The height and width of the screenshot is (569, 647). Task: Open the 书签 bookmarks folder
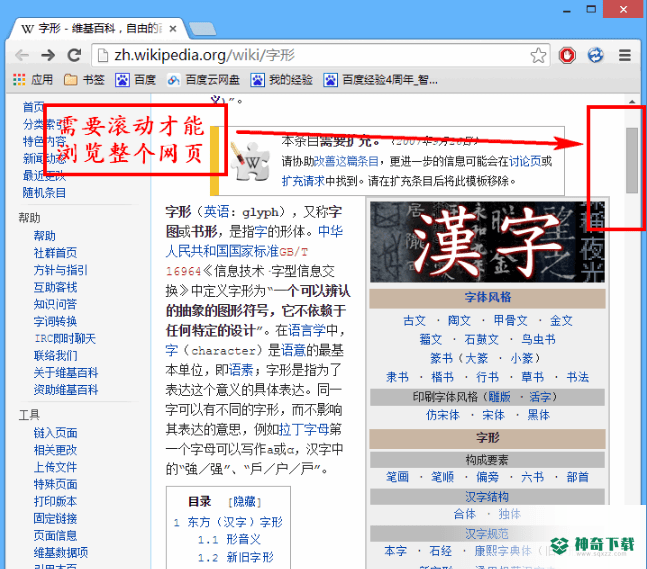click(x=84, y=80)
